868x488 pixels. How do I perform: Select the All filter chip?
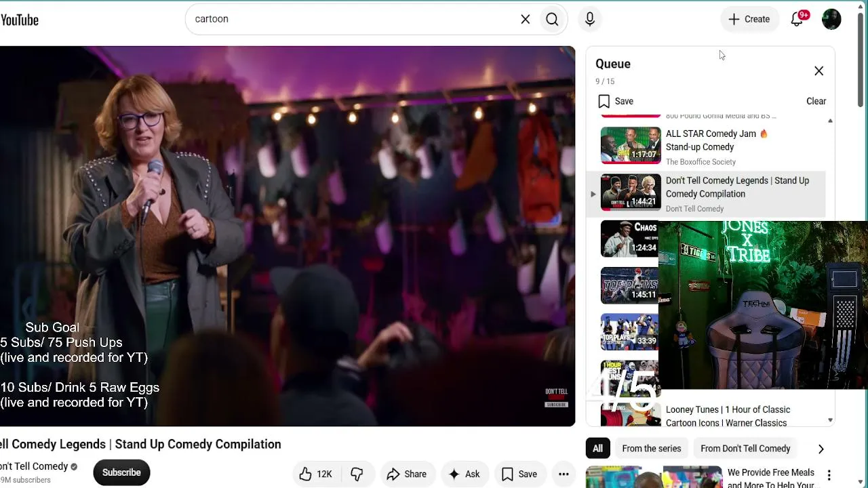coord(597,448)
